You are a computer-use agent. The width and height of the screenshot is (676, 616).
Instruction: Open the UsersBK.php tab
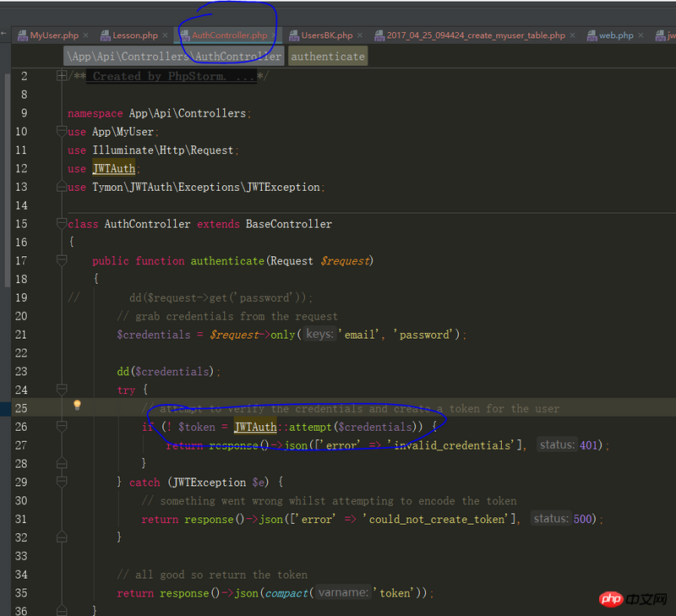327,35
